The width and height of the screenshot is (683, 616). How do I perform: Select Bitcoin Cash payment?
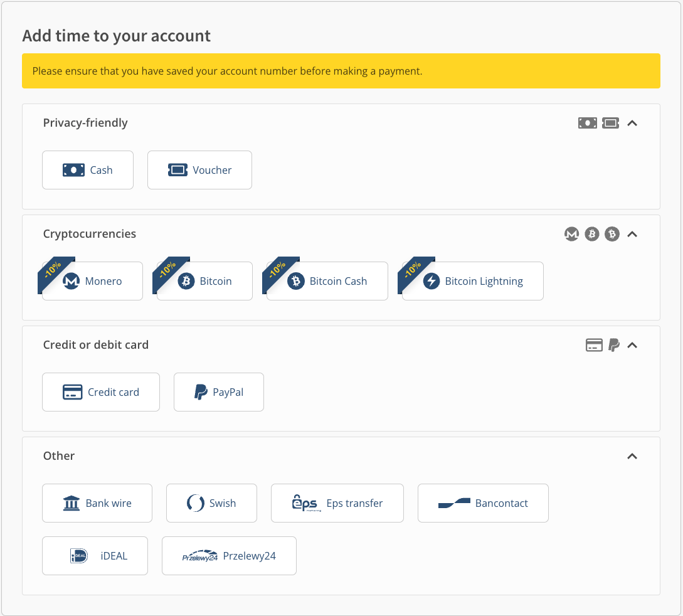[x=327, y=281]
